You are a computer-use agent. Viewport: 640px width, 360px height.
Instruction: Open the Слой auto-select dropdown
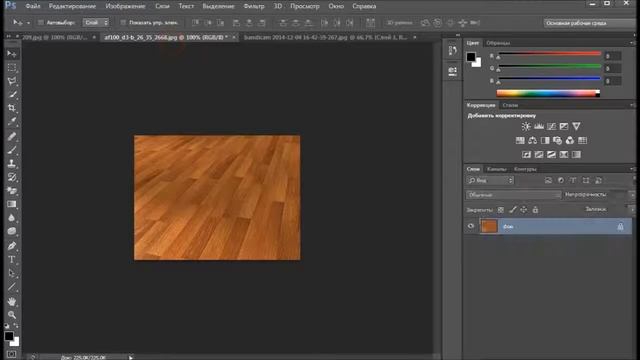(x=96, y=22)
